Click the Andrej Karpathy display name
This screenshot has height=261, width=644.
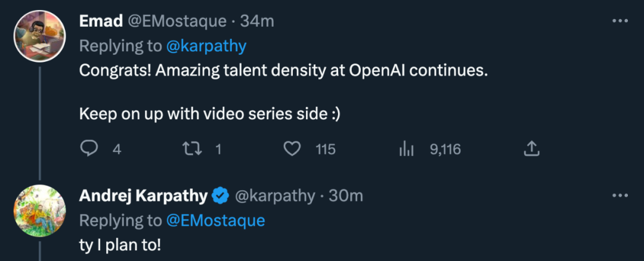tap(143, 195)
